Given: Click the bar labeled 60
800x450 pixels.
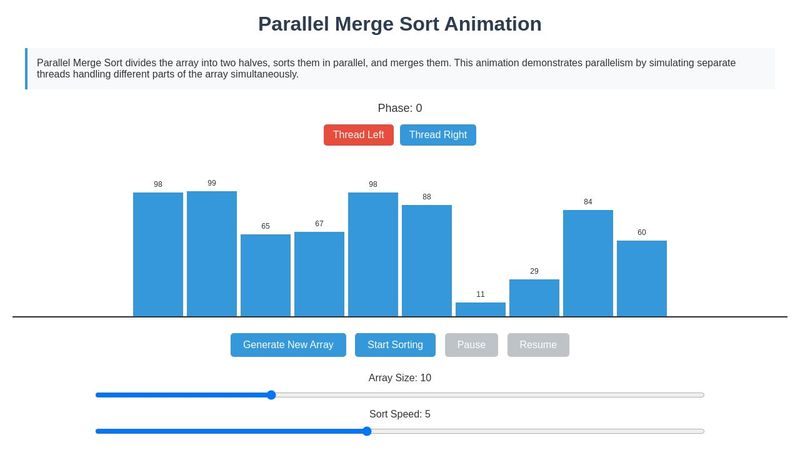Looking at the screenshot, I should coord(641,278).
